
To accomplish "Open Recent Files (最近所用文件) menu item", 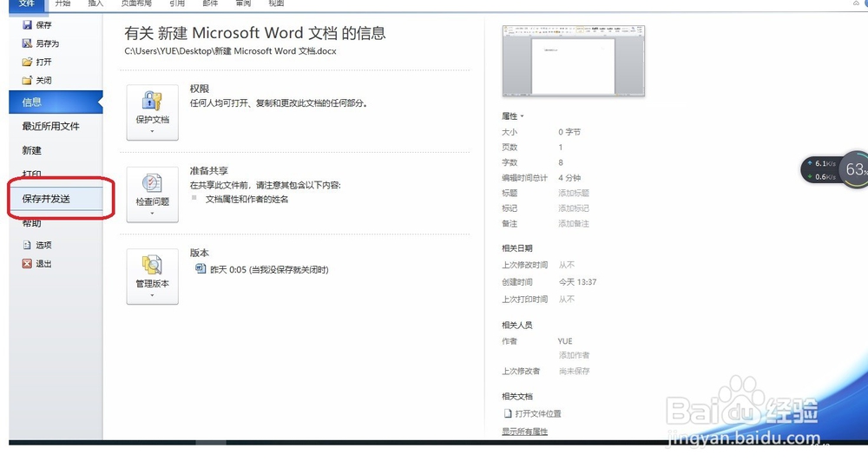I will tap(51, 126).
